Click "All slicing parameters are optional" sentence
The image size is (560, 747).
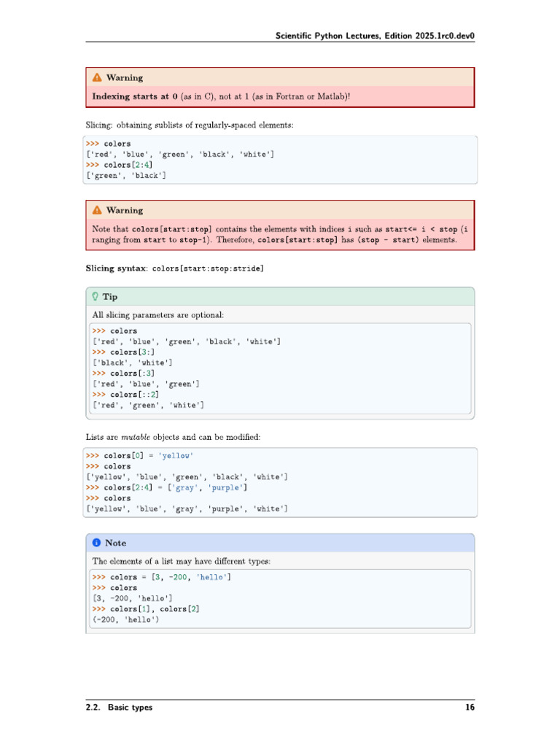coord(158,315)
